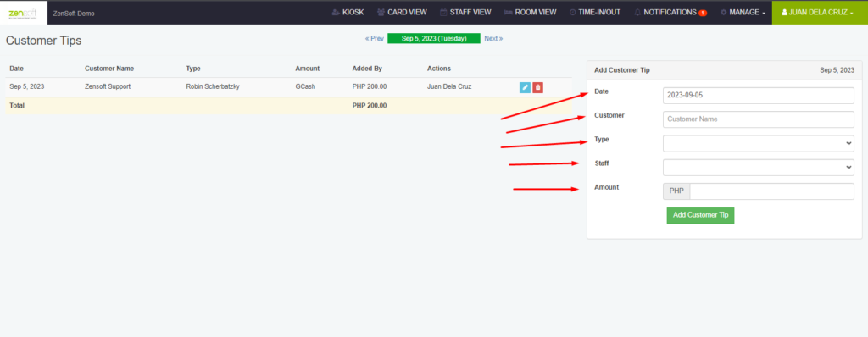Click the PHP Amount input field

point(771,191)
